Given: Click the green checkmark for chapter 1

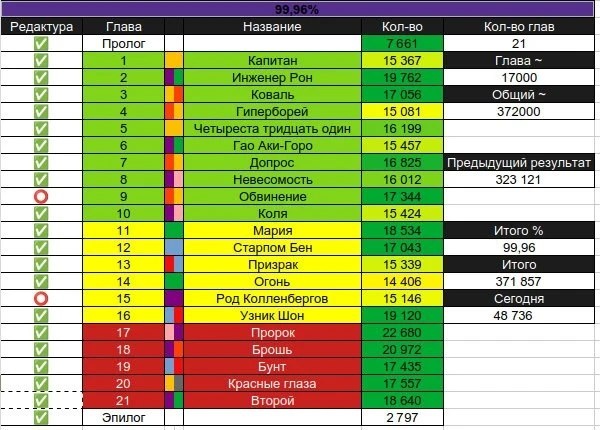Looking at the screenshot, I should click(x=41, y=60).
